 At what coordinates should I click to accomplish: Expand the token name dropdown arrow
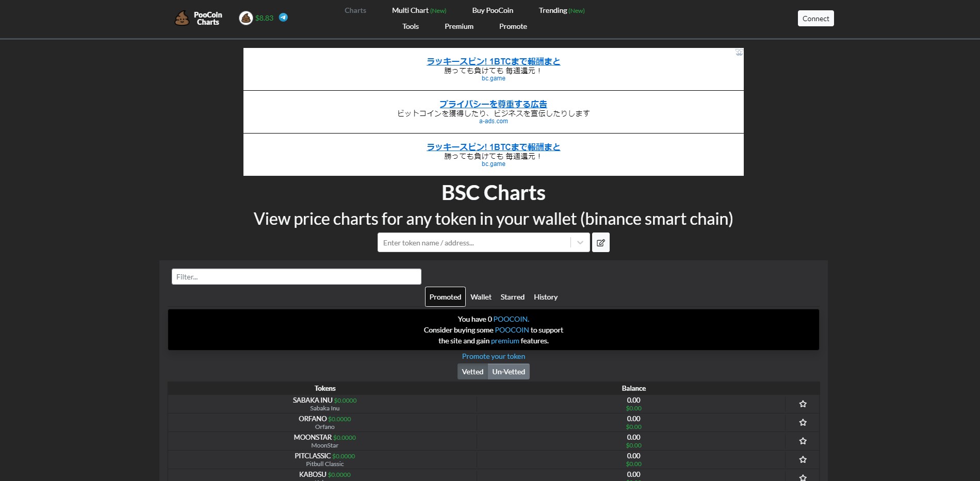(580, 242)
